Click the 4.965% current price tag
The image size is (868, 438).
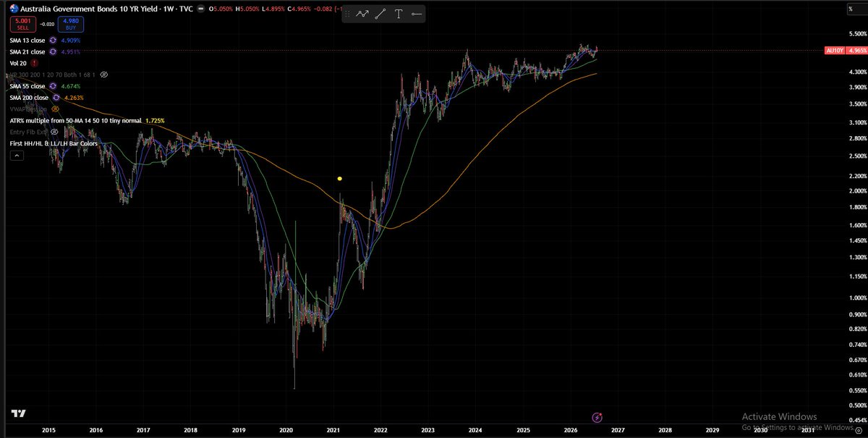click(856, 51)
